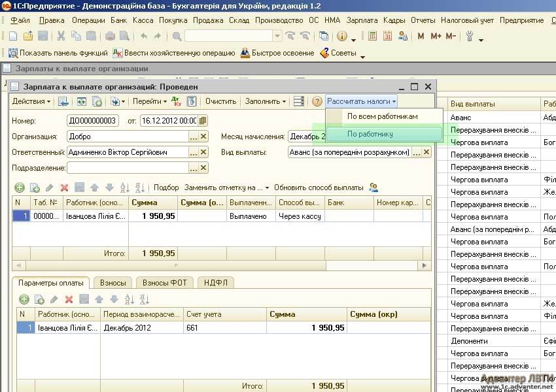
Task: Click the M+ memory button
Action: (436, 36)
